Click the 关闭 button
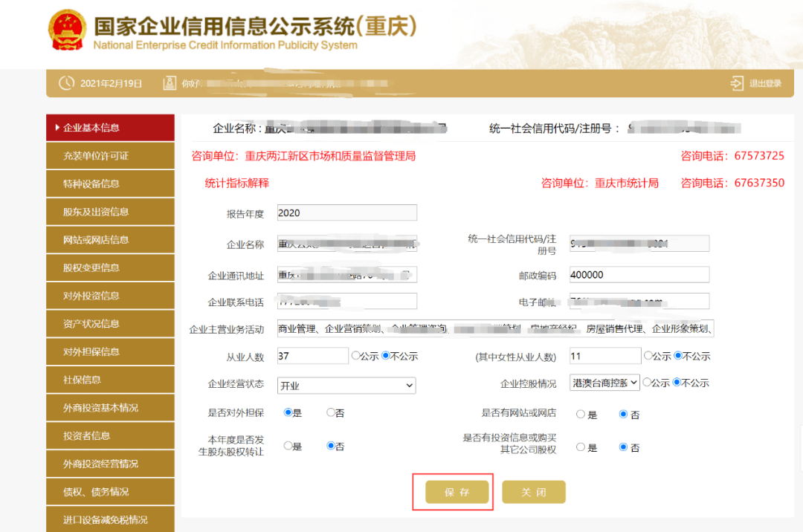This screenshot has height=532, width=803. (x=534, y=492)
